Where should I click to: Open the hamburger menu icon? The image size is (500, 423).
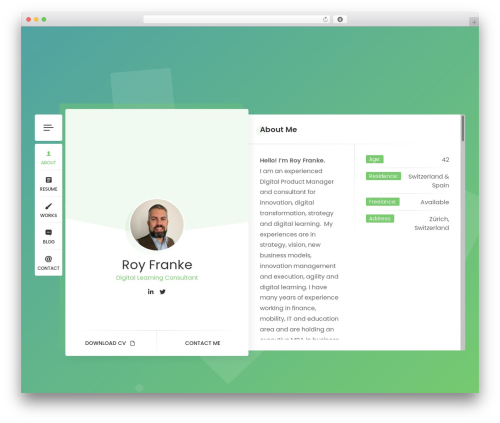pyautogui.click(x=48, y=128)
